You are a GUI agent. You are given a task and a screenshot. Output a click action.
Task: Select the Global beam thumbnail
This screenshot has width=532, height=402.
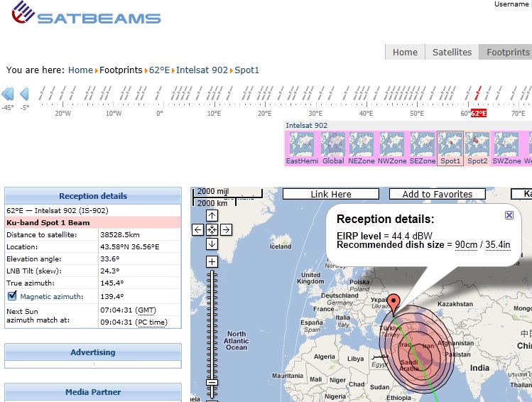tap(333, 148)
